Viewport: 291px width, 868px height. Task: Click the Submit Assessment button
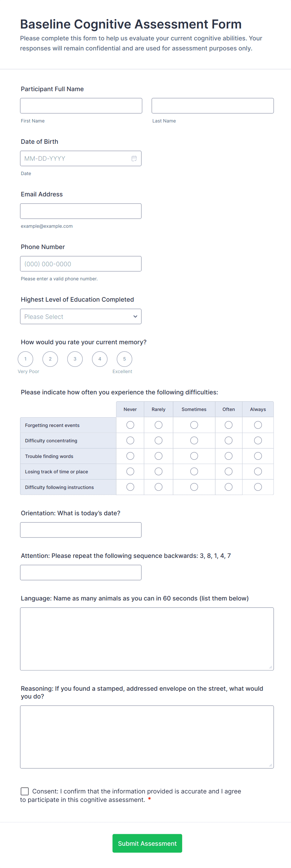tap(147, 843)
